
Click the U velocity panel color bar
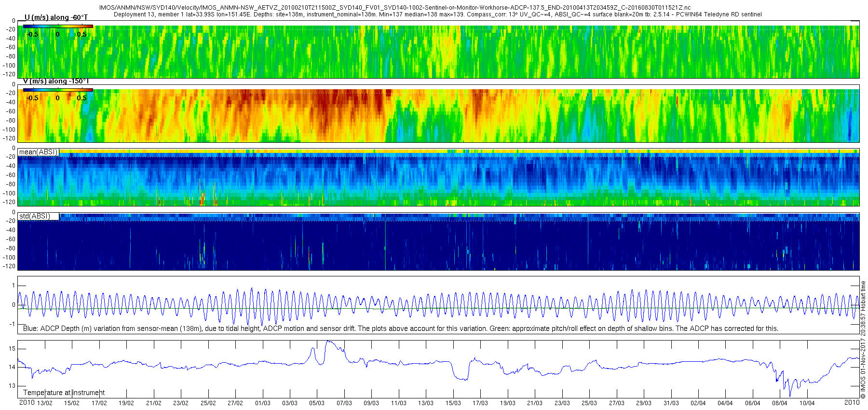(x=58, y=27)
